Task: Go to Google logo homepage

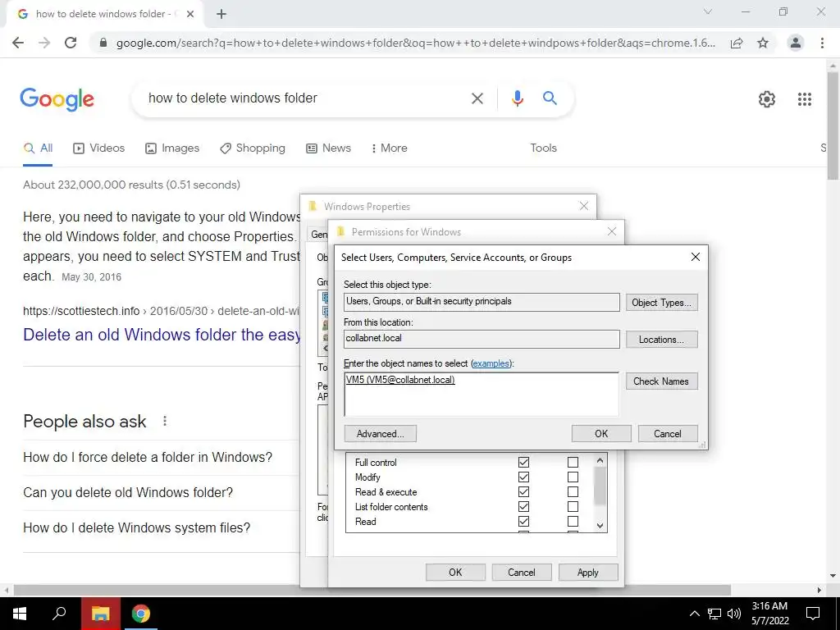Action: coord(57,99)
